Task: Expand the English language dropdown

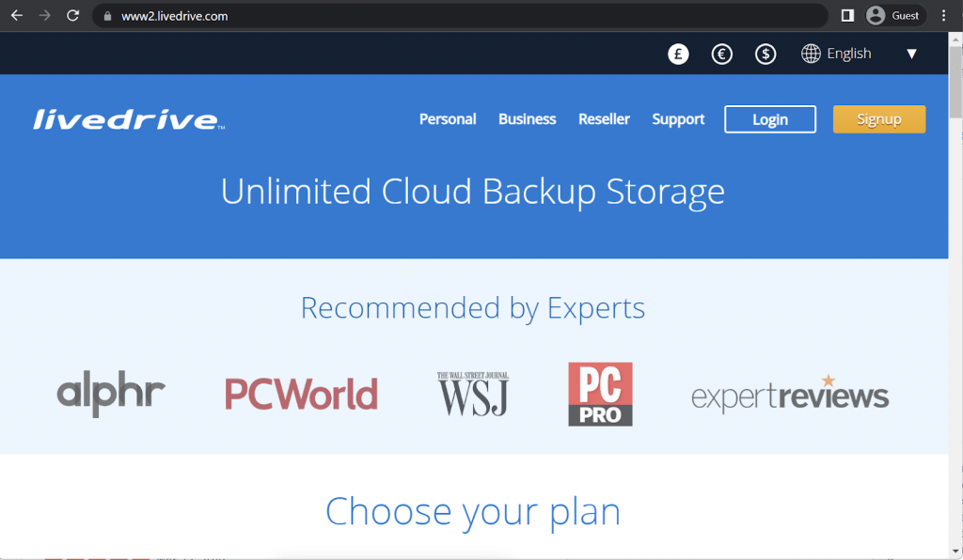Action: [911, 54]
